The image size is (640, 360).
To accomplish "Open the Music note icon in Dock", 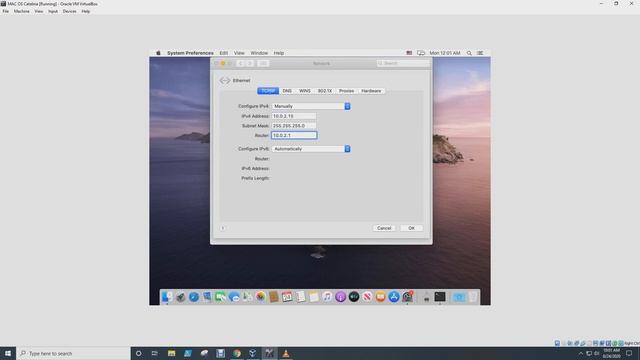I will [327, 297].
